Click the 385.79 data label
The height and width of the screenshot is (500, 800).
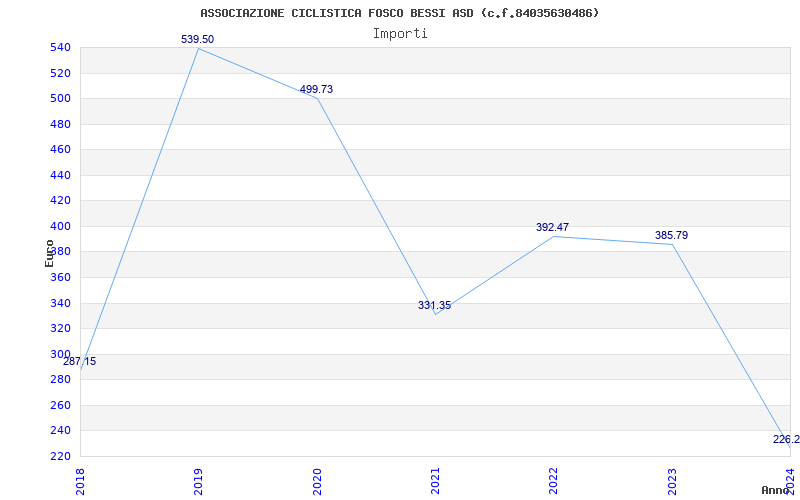point(671,236)
